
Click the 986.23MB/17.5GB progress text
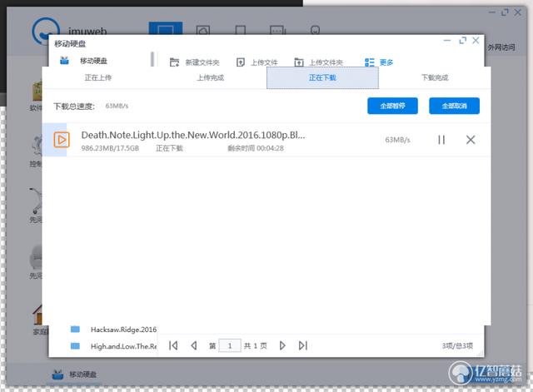pyautogui.click(x=110, y=148)
